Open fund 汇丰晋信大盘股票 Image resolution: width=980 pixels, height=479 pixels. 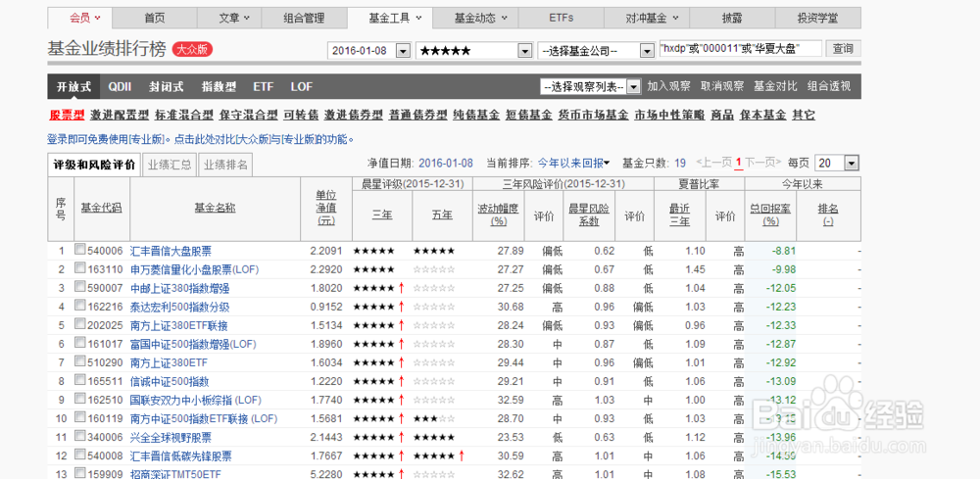click(x=171, y=251)
